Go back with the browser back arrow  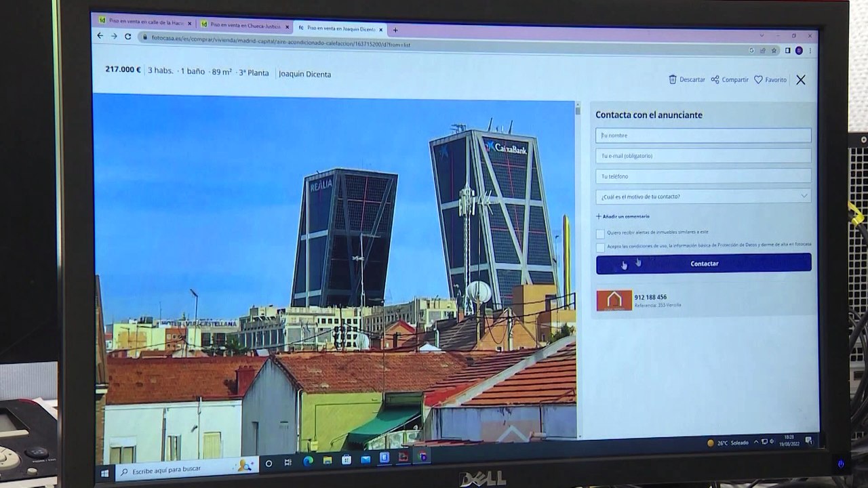pos(100,36)
